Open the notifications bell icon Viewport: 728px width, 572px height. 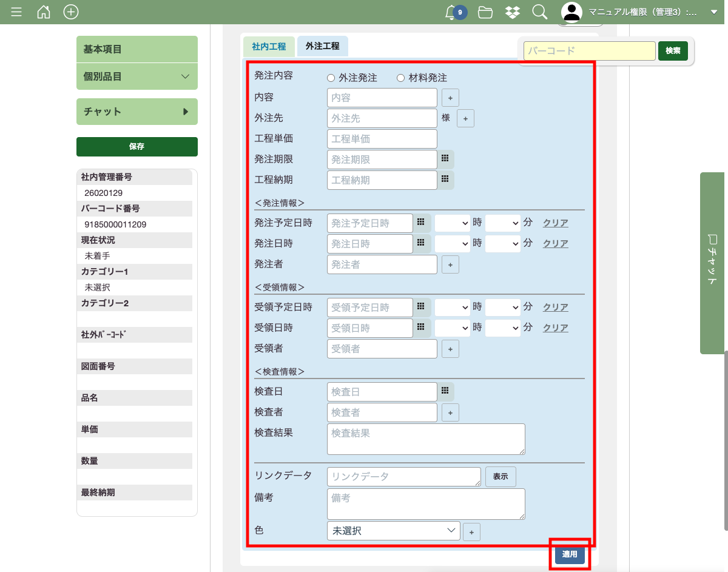point(451,12)
